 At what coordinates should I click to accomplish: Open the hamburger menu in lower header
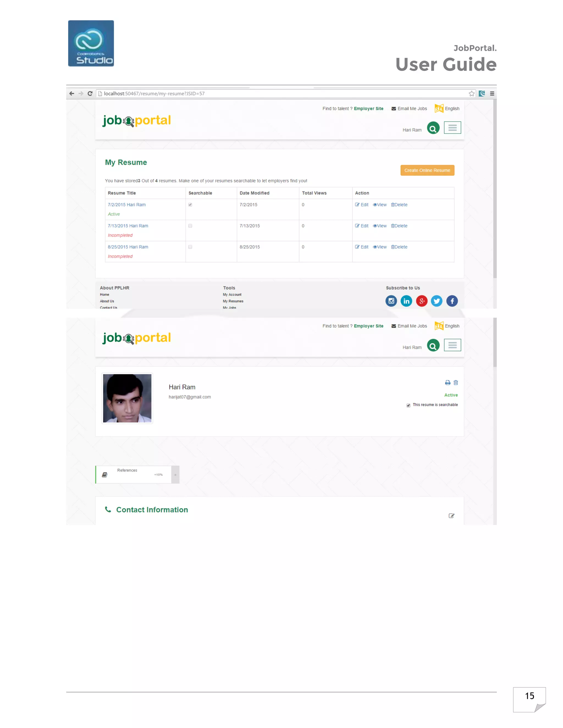point(452,345)
